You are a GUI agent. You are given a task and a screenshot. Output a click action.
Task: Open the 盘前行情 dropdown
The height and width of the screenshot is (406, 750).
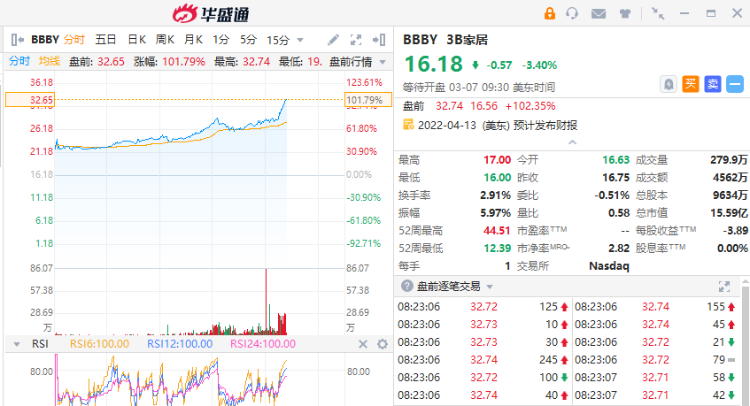click(x=381, y=61)
